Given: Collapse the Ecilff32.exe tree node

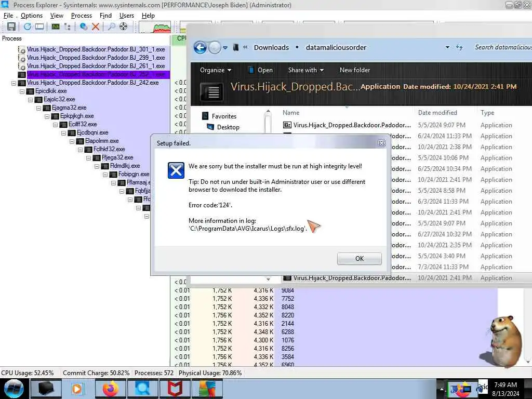Looking at the screenshot, I should 55,125.
